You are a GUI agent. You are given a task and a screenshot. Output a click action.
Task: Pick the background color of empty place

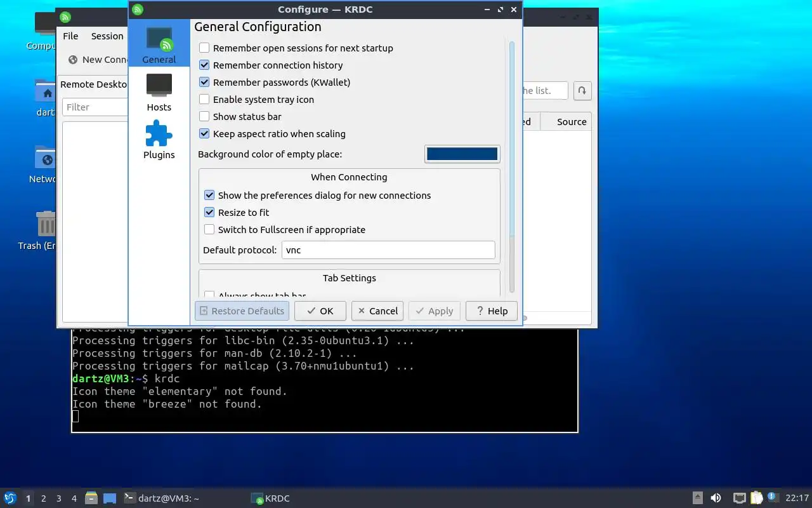point(462,154)
